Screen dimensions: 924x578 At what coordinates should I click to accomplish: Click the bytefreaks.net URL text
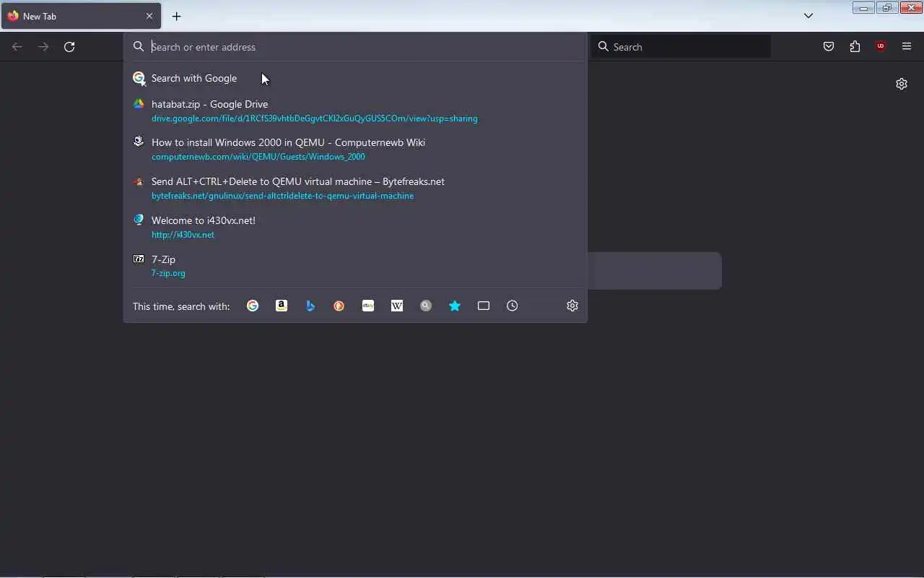click(x=282, y=196)
